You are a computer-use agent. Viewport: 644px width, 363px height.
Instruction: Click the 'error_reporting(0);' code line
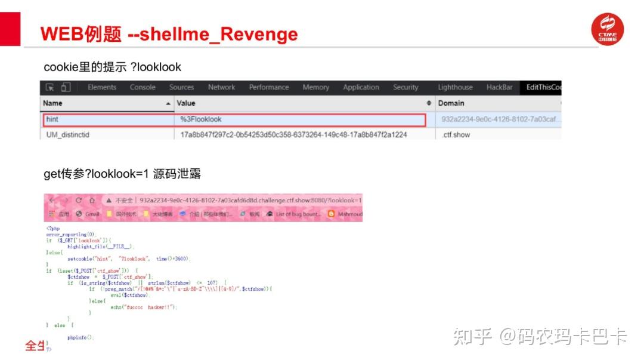click(x=71, y=234)
